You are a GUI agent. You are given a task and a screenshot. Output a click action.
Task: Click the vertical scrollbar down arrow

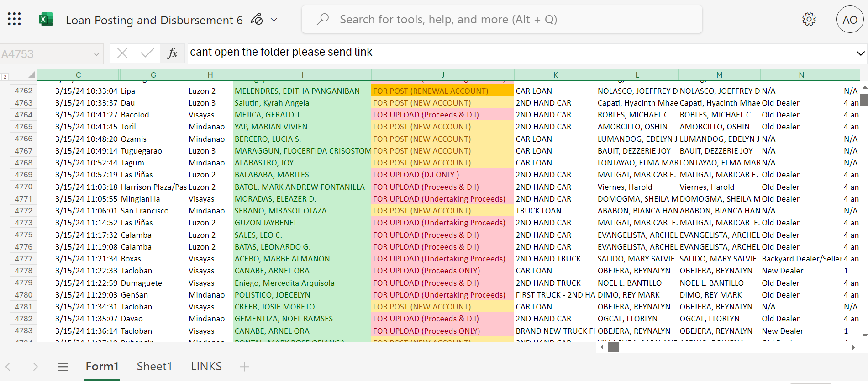864,336
